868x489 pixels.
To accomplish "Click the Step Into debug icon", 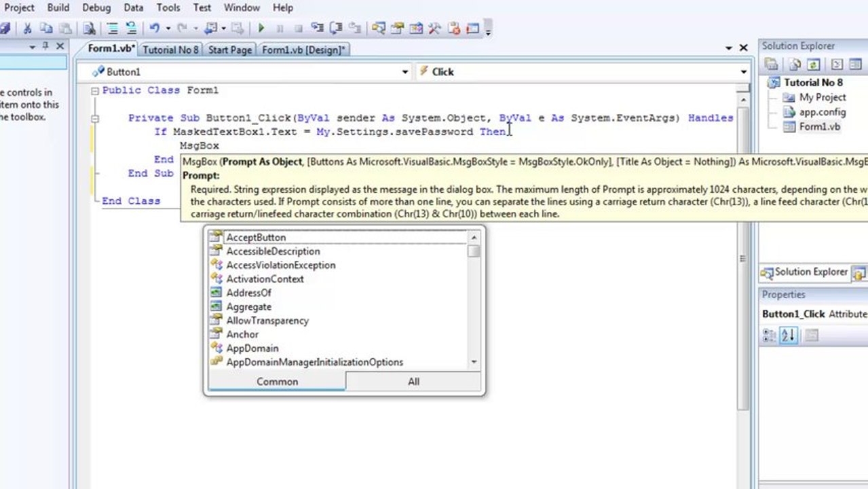I will point(317,29).
